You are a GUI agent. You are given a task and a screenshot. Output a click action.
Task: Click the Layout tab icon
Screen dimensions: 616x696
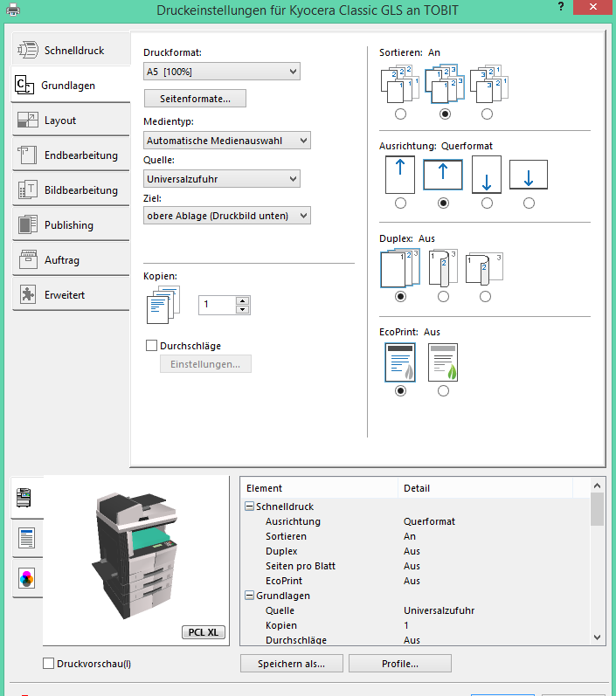(x=28, y=120)
